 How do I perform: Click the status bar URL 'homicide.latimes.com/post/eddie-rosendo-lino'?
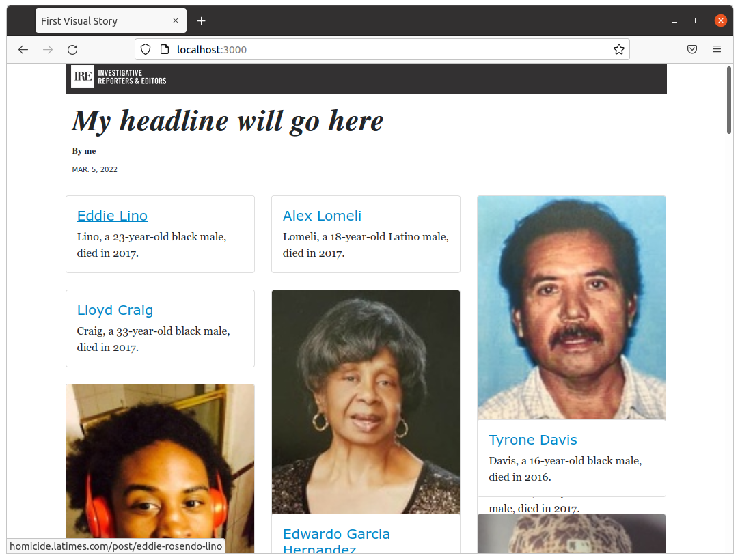115,546
